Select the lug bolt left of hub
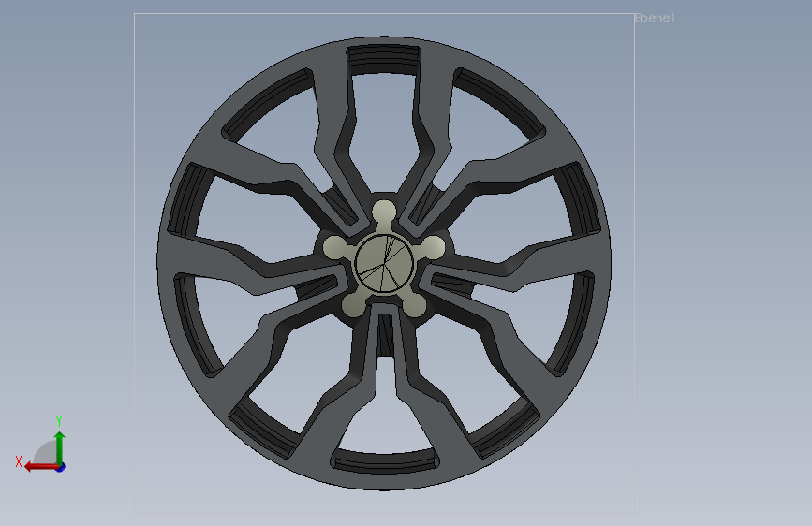Image resolution: width=812 pixels, height=526 pixels. pyautogui.click(x=335, y=247)
